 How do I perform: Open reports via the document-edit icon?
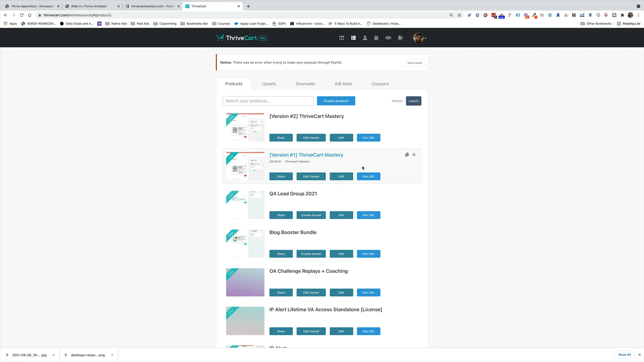tap(400, 38)
